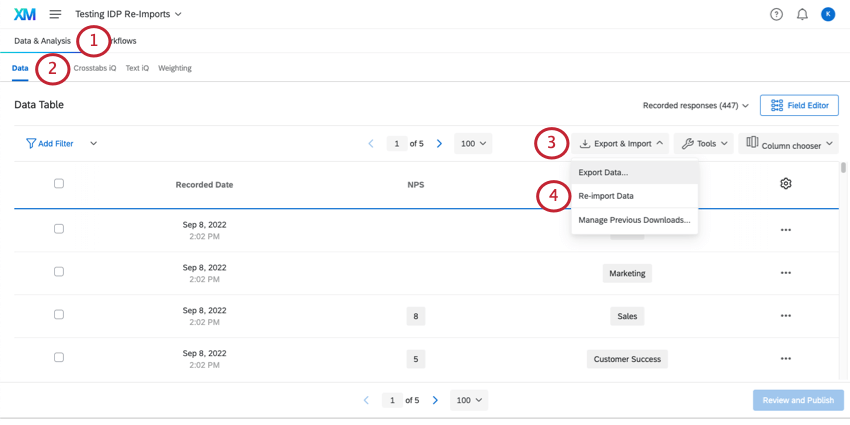Open the user account avatar K

coord(828,15)
